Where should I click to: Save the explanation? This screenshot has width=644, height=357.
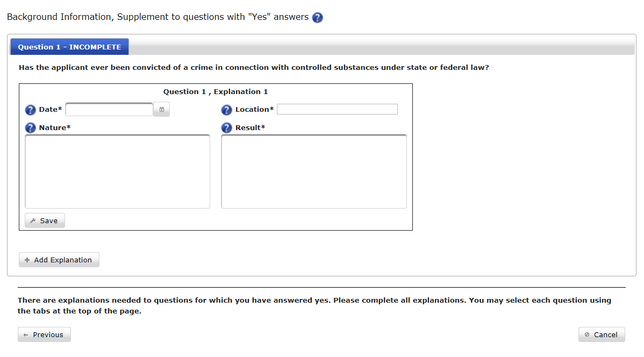click(45, 221)
